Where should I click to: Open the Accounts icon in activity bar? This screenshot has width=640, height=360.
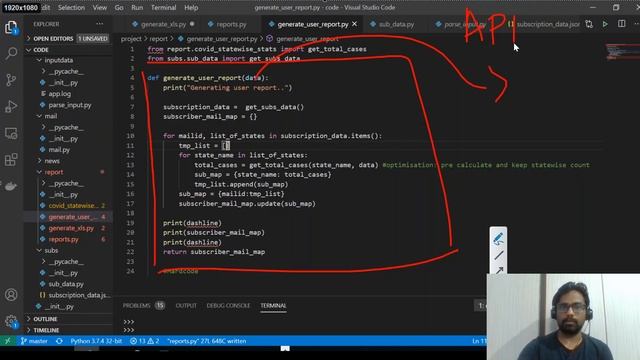tap(11, 294)
